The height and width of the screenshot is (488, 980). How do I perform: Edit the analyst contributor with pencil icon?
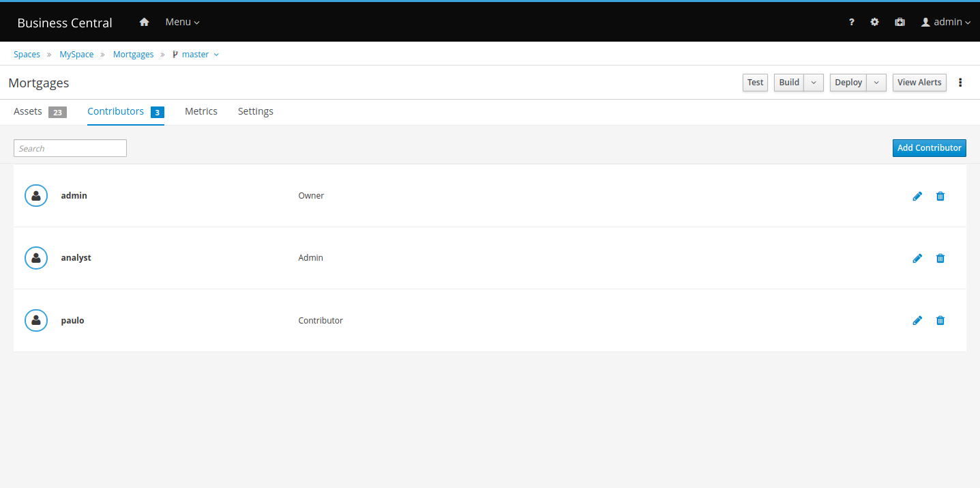917,258
